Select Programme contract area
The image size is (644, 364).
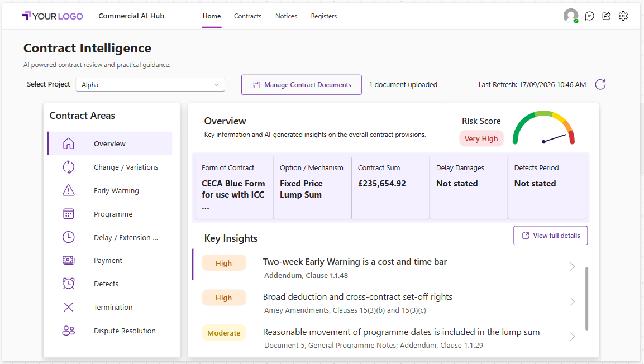pos(109,214)
